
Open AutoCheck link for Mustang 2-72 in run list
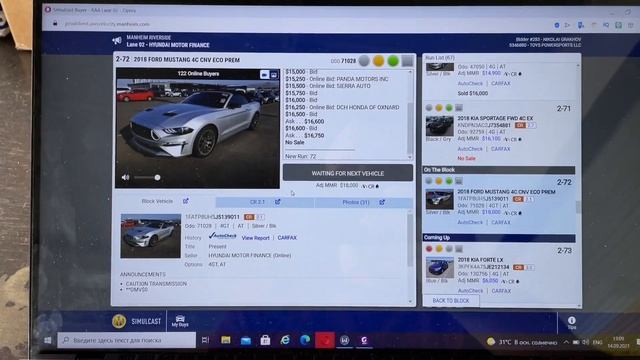click(x=470, y=223)
